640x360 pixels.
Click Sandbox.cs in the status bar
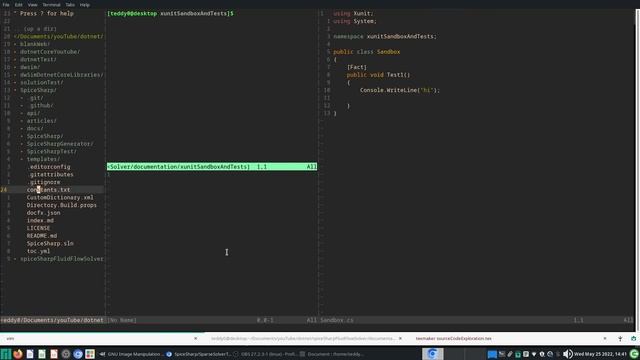click(337, 320)
